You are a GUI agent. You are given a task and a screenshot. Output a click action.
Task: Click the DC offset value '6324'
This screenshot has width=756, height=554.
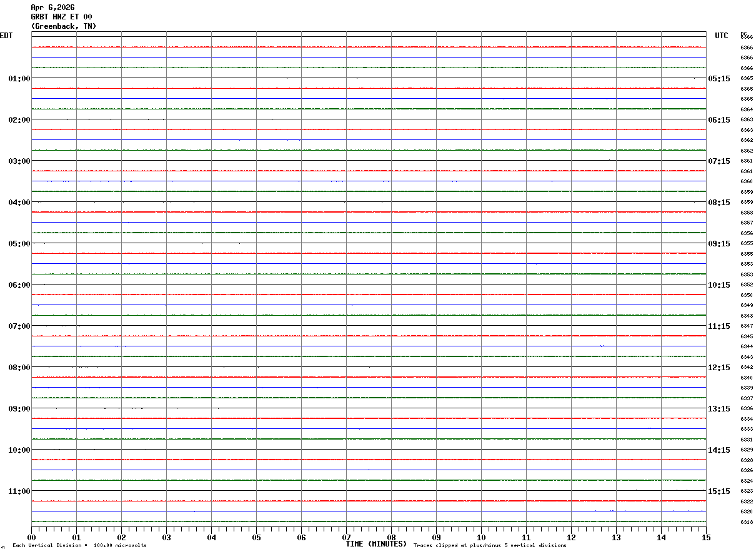(x=747, y=481)
